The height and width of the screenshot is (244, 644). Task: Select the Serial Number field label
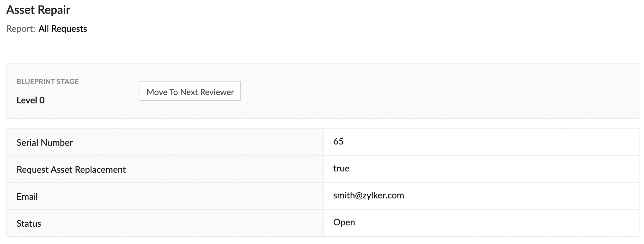(45, 143)
